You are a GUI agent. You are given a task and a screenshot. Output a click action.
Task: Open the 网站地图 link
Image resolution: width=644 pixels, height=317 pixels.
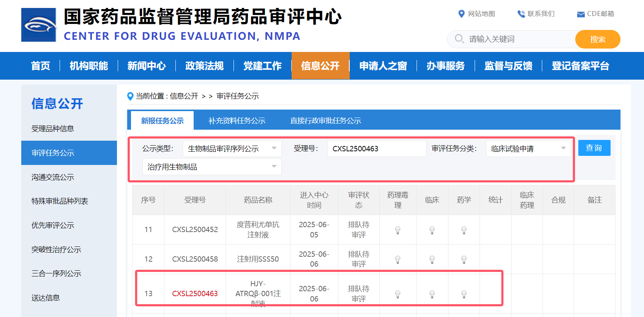coord(481,14)
